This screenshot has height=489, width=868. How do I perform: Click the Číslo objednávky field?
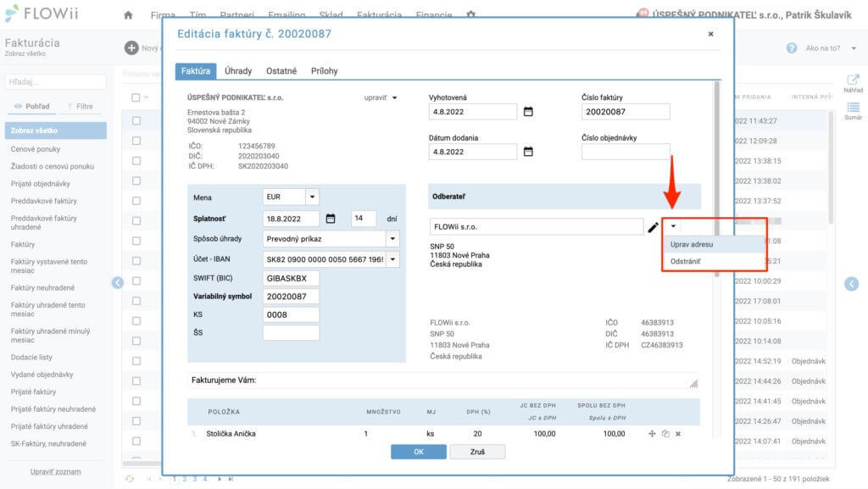pos(626,152)
